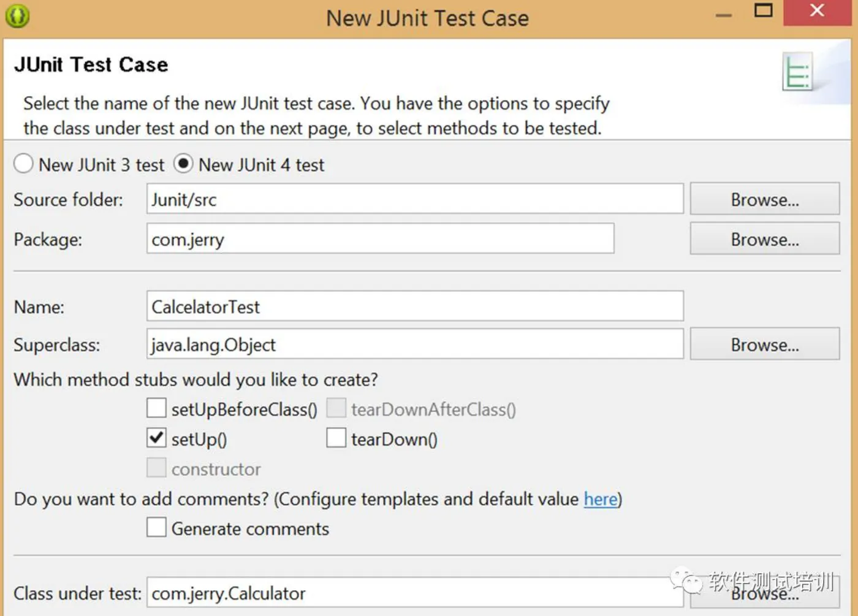Close the New JUnit Test Case dialog
Image resolution: width=858 pixels, height=616 pixels.
(817, 12)
